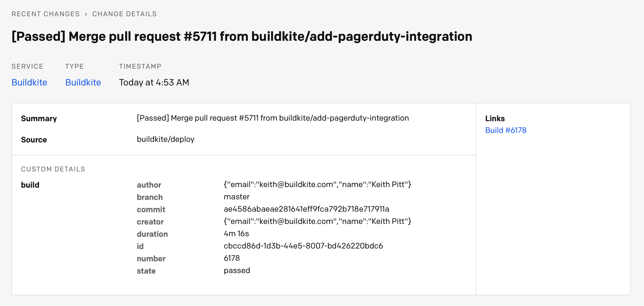Click the Service column header
Image resolution: width=644 pixels, height=306 pixels.
[27, 66]
